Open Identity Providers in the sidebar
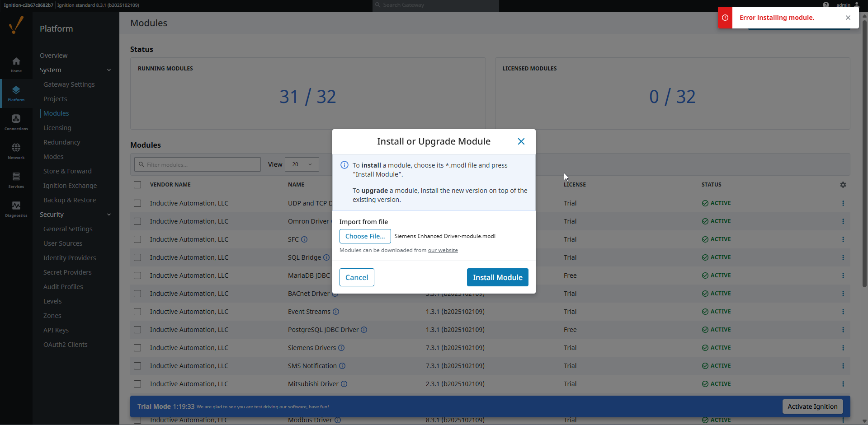 tap(70, 258)
